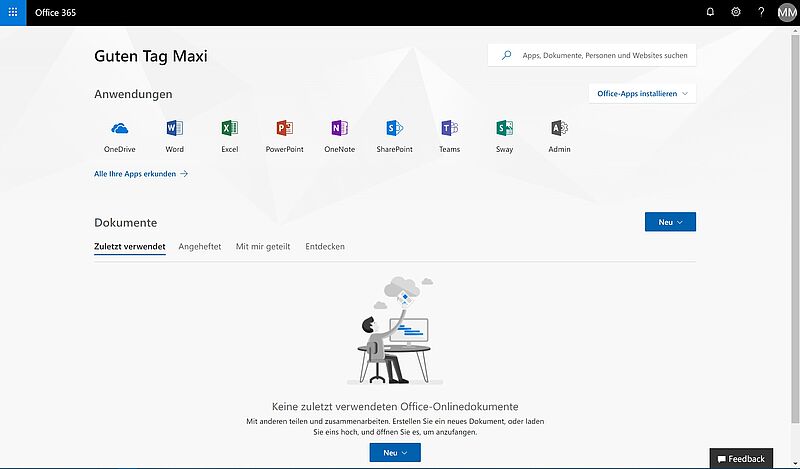Expand Office-Apps installieren dropdown
This screenshot has width=800, height=469.
[642, 93]
